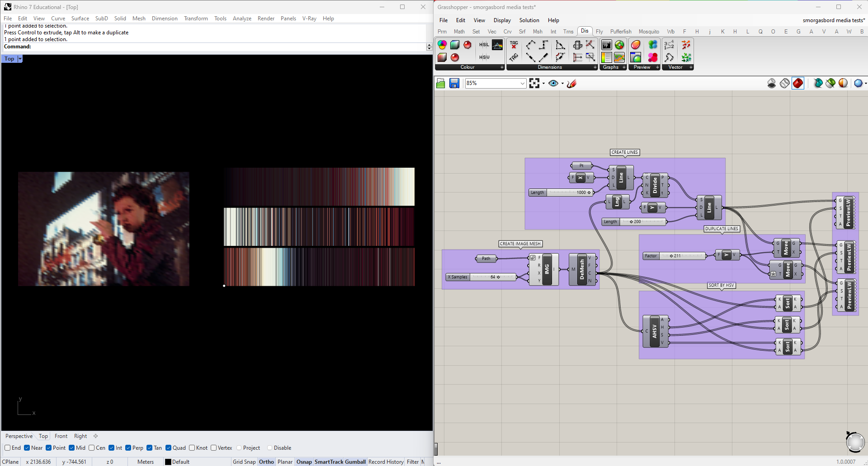
Task: Expand the Colour panel with its plus arrow
Action: 502,67
